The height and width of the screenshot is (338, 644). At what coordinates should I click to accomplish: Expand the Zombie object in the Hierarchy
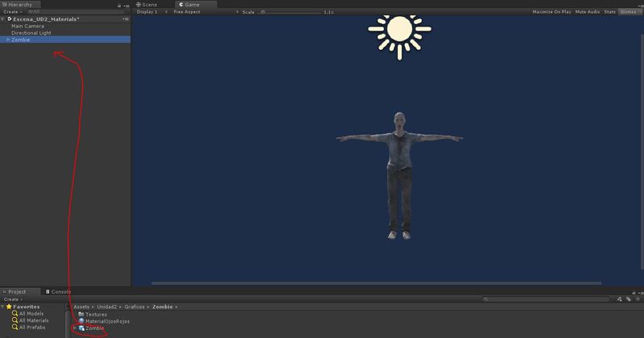[x=8, y=40]
